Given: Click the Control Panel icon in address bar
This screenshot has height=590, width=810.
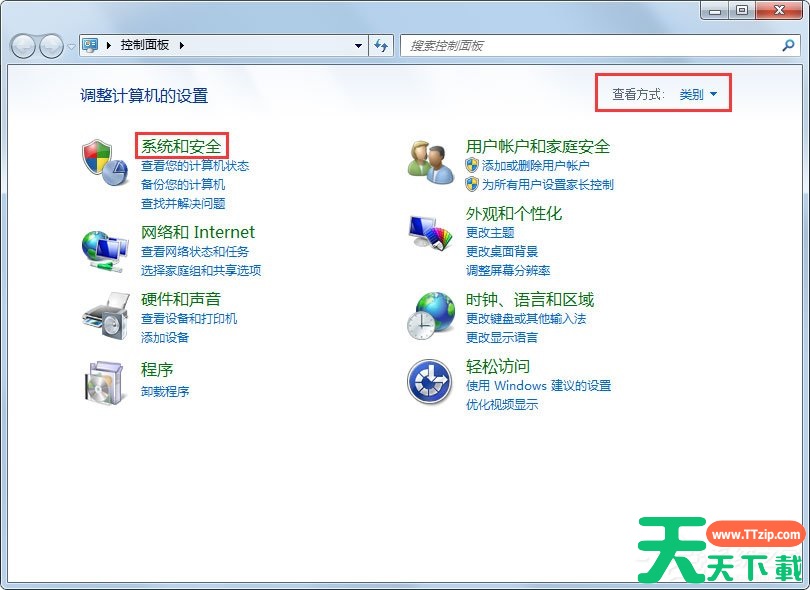Looking at the screenshot, I should click(90, 45).
